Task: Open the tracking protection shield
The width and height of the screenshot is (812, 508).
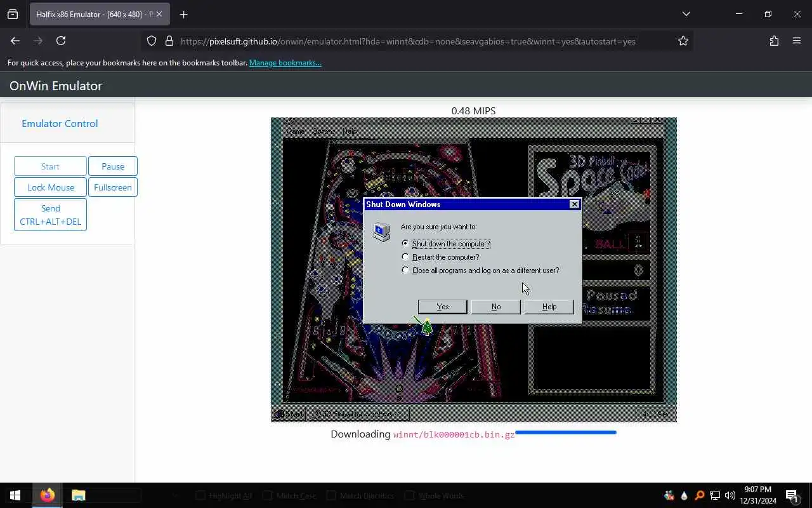Action: click(152, 41)
